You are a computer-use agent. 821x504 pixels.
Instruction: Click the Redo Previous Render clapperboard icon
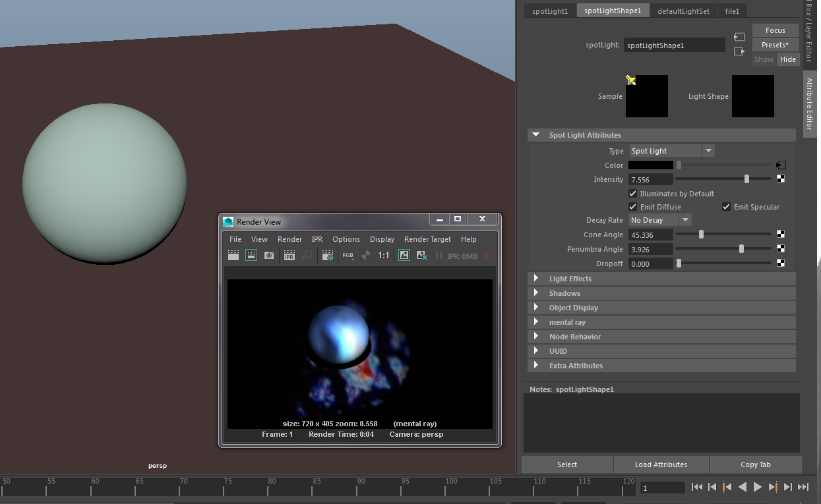pos(233,256)
